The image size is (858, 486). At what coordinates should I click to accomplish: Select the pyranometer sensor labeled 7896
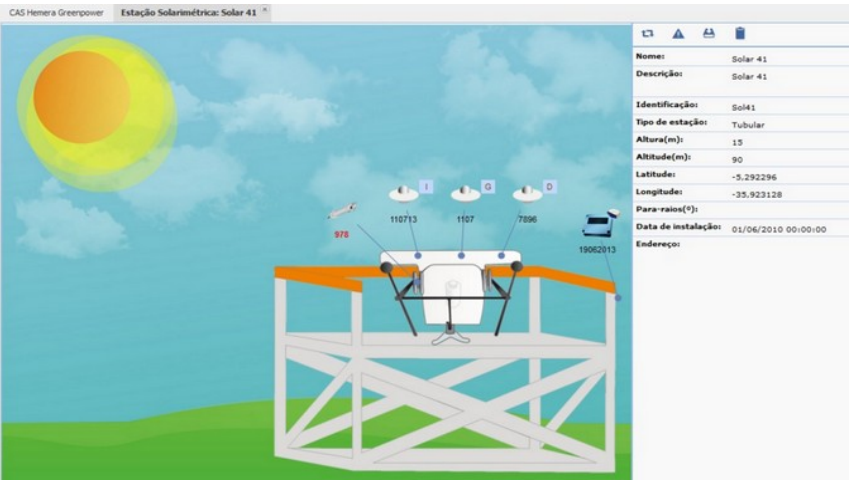click(525, 194)
